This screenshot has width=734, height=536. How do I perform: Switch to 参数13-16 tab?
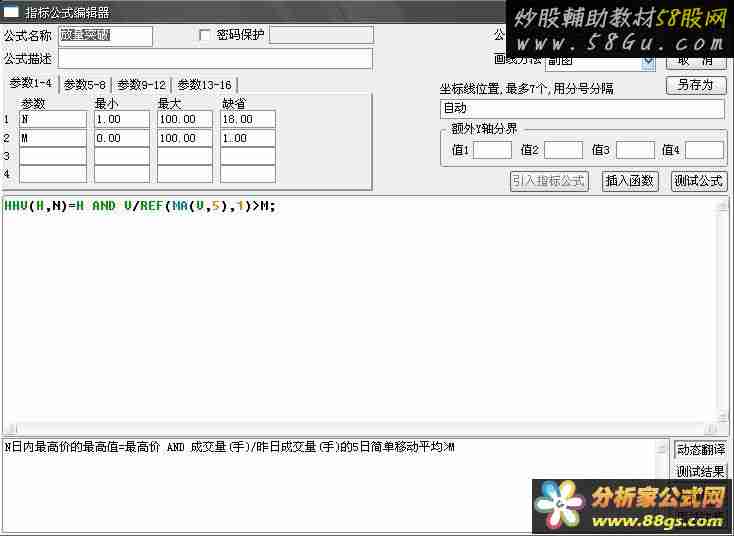pyautogui.click(x=205, y=85)
